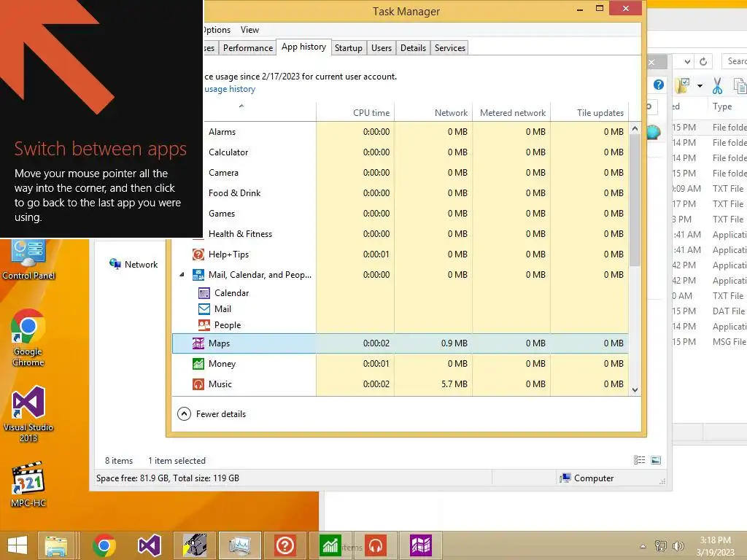Switch to the Services tab
Viewport: 747px width, 560px height.
coord(449,48)
